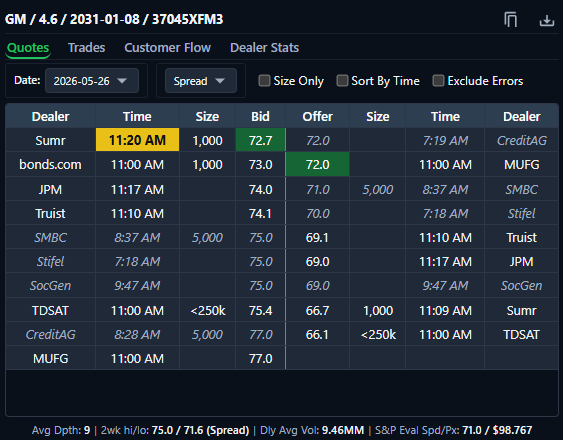Enable the Size Only checkbox

click(x=264, y=81)
